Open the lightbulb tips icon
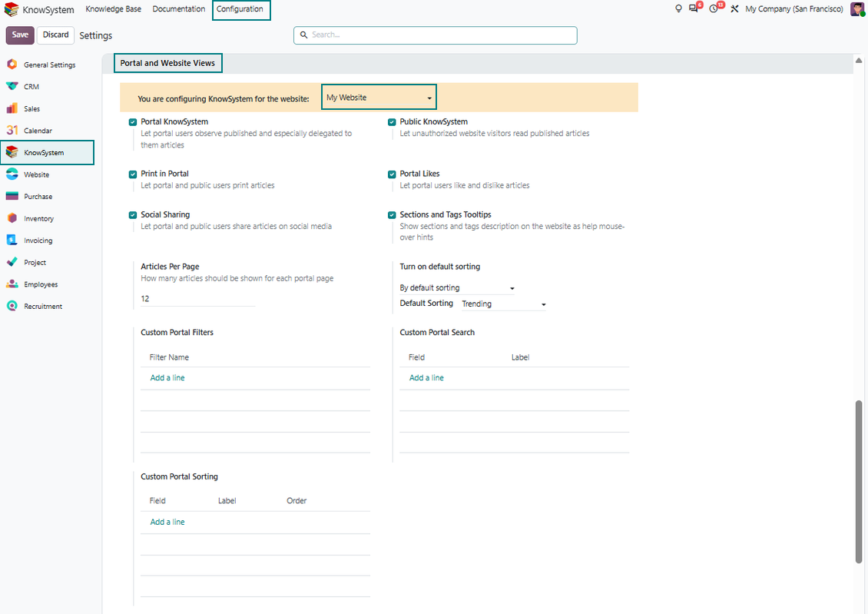Viewport: 868px width, 614px height. click(678, 9)
